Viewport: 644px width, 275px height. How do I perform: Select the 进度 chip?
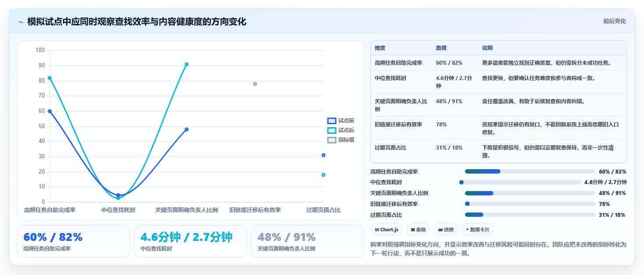(446, 230)
